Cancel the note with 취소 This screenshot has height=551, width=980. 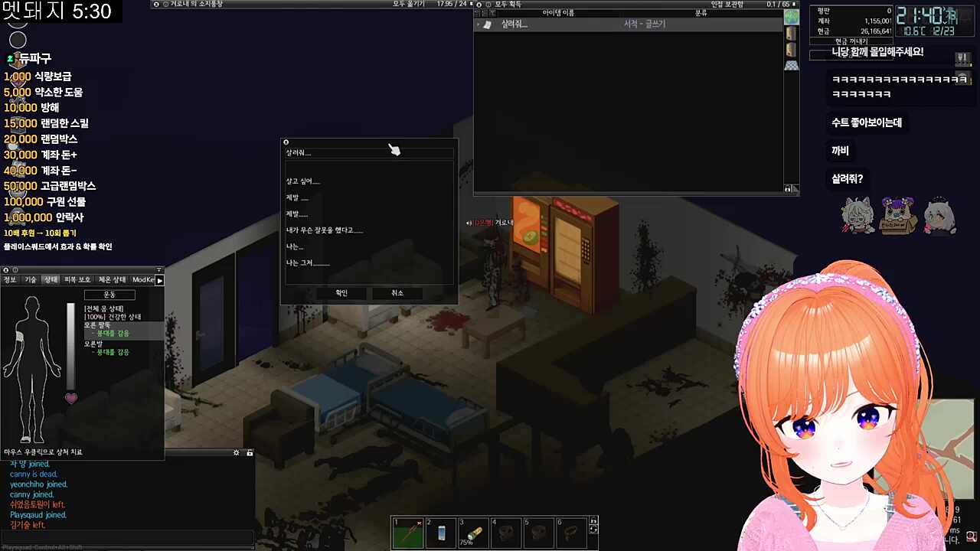pyautogui.click(x=397, y=293)
